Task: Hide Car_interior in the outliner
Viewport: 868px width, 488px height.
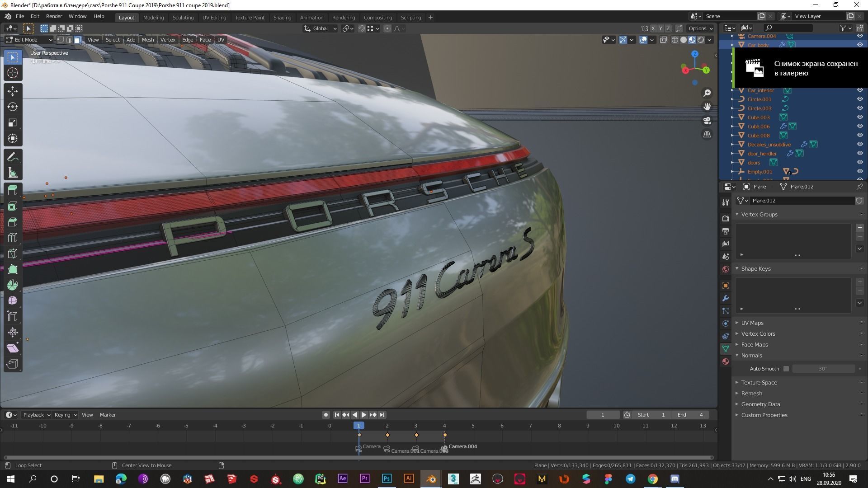Action: [860, 90]
